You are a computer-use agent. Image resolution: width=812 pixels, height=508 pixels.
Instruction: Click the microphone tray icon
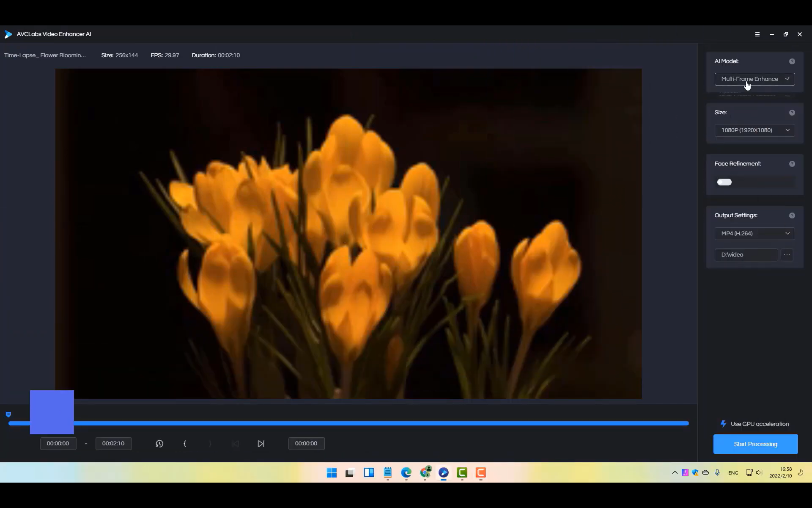tap(717, 472)
